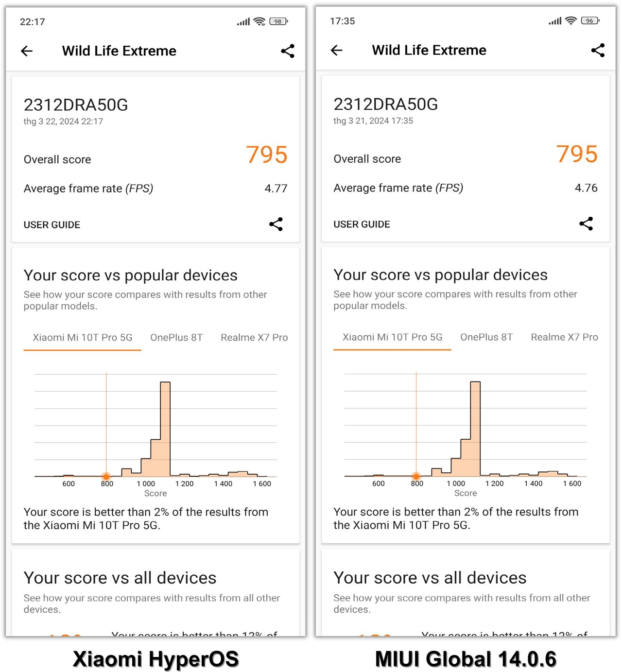Switch to the Realme X7 Pro tab
This screenshot has height=672, width=622.
[x=254, y=337]
